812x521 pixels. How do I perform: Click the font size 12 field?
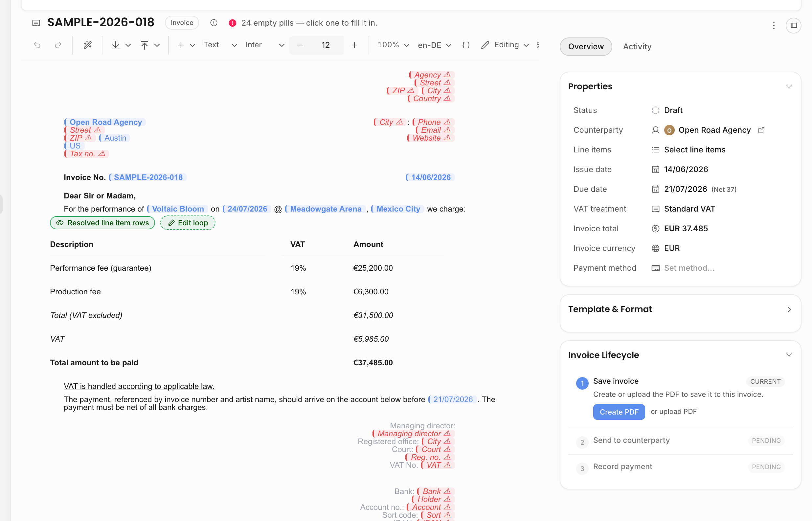[x=325, y=45]
